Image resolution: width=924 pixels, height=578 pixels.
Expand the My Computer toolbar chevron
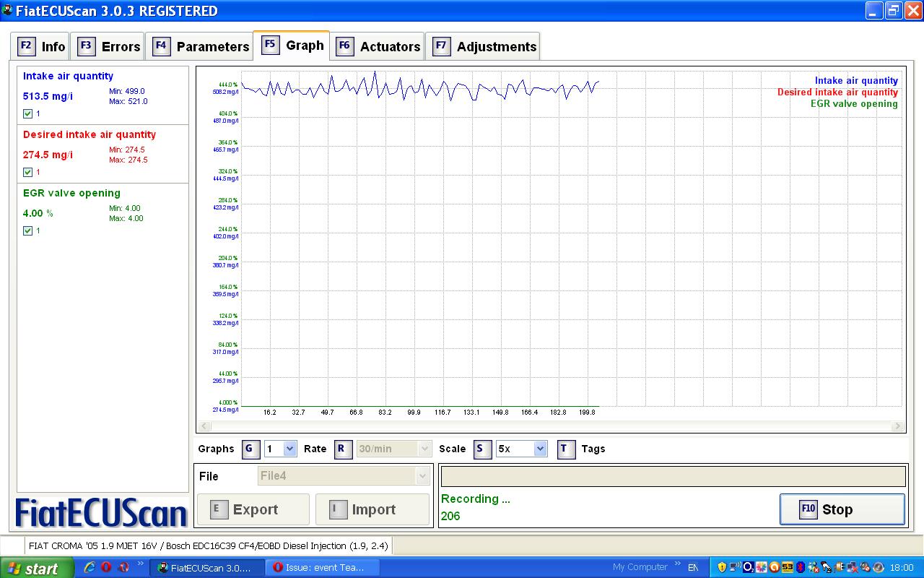(x=678, y=563)
